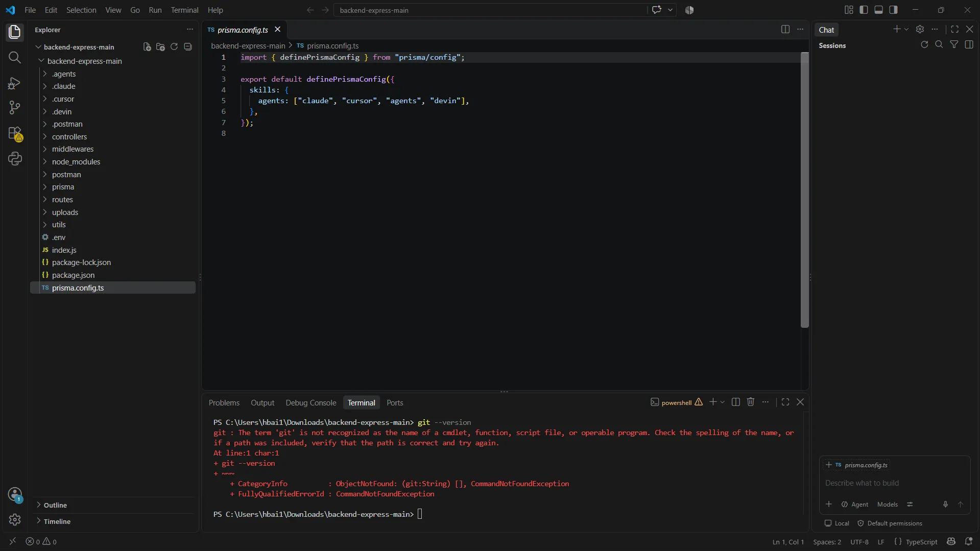Viewport: 980px width, 551px height.
Task: Split the terminal panel
Action: coord(736,402)
